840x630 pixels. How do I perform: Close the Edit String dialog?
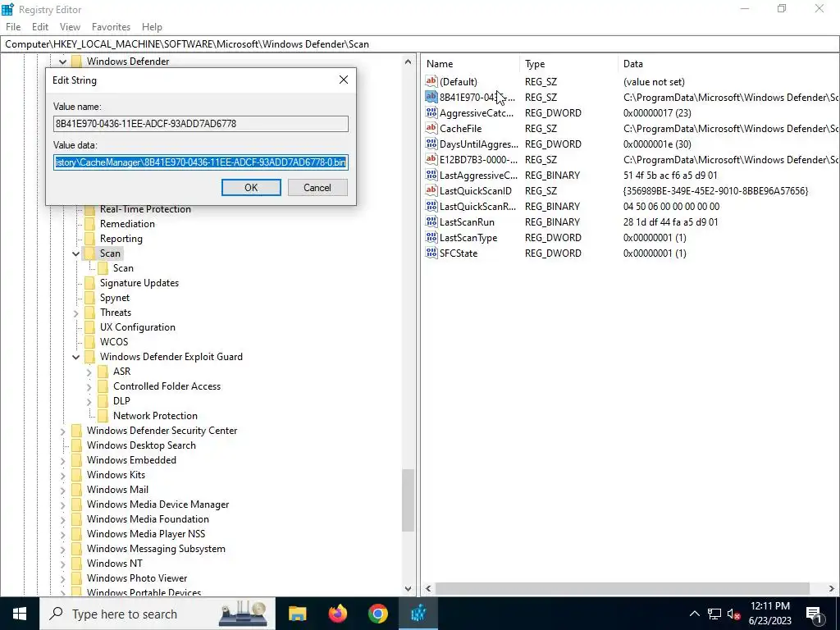click(x=344, y=80)
